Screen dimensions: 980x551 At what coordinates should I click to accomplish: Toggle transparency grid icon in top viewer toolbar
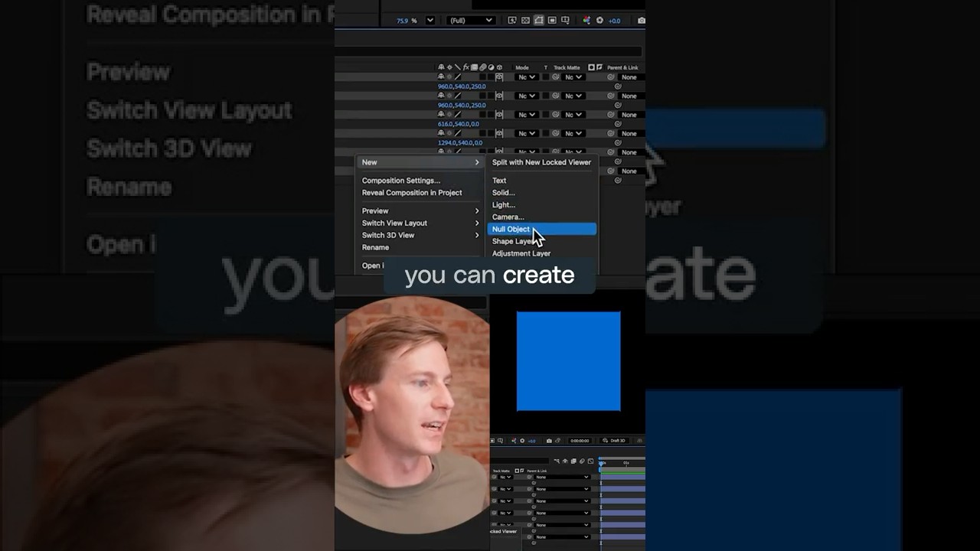click(x=525, y=21)
